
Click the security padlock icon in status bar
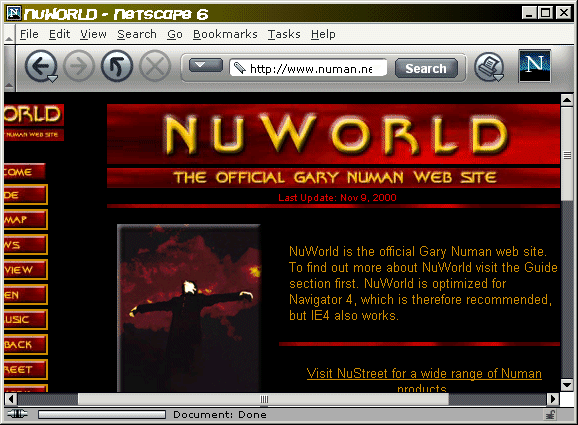(550, 415)
